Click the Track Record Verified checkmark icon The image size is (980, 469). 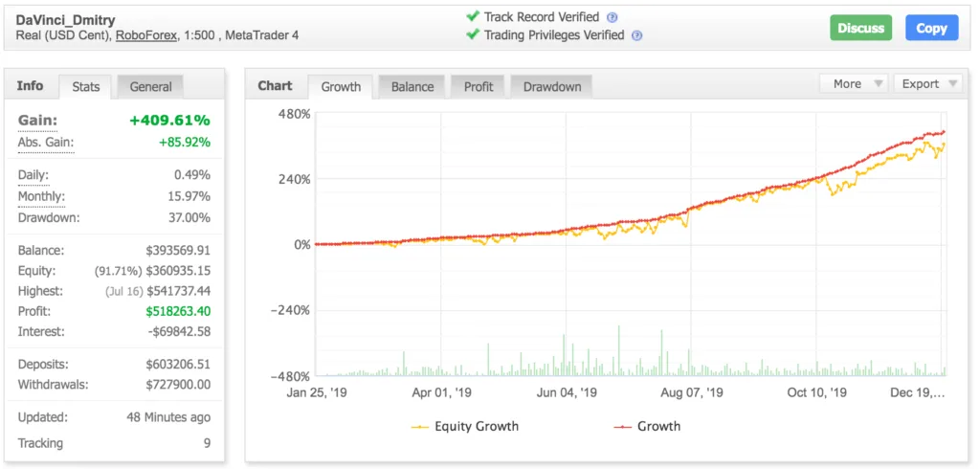point(473,16)
